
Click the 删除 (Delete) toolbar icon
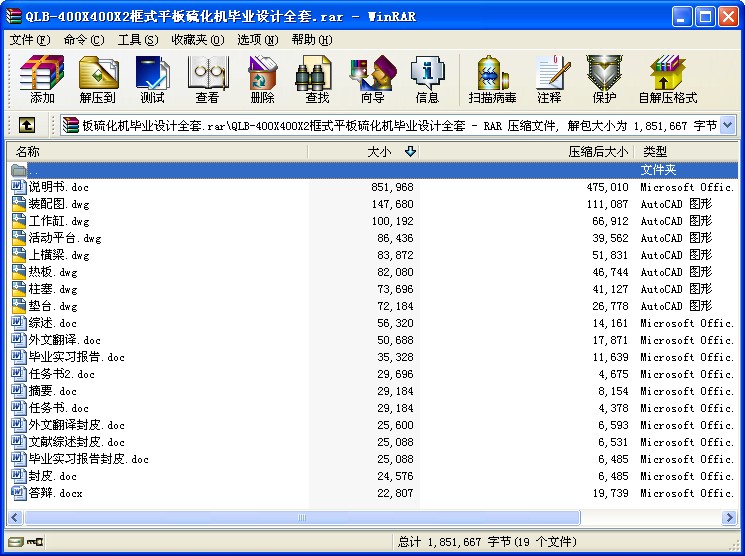point(262,79)
